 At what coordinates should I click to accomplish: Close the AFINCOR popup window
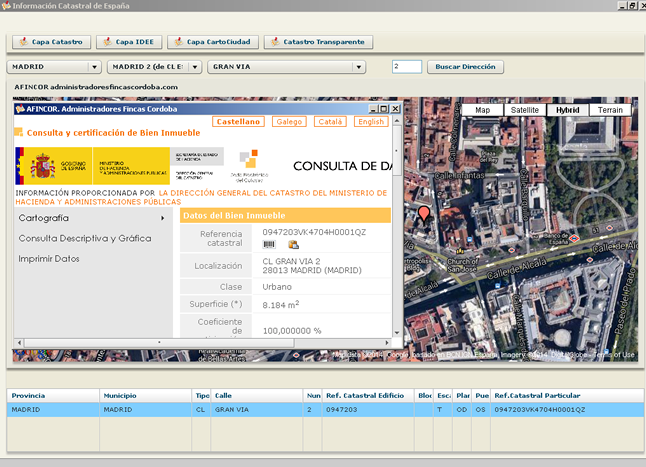pyautogui.click(x=395, y=109)
